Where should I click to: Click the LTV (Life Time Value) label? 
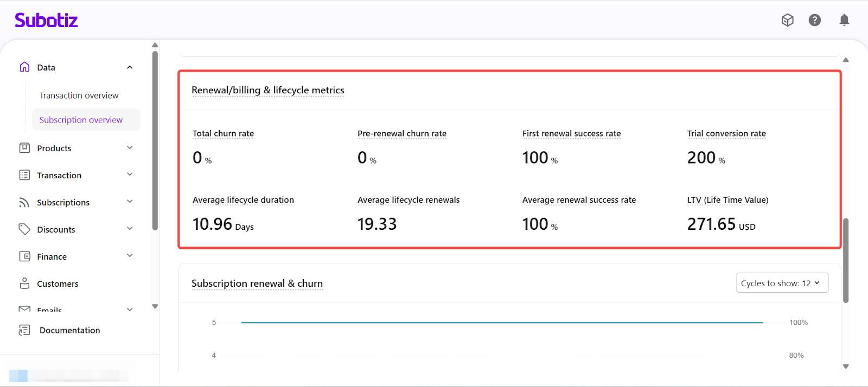[727, 200]
